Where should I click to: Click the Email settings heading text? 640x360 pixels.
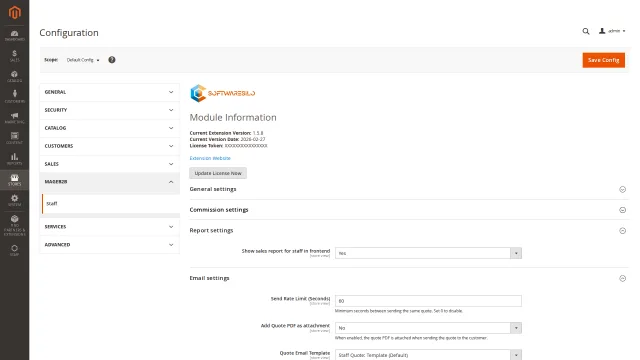pos(209,278)
